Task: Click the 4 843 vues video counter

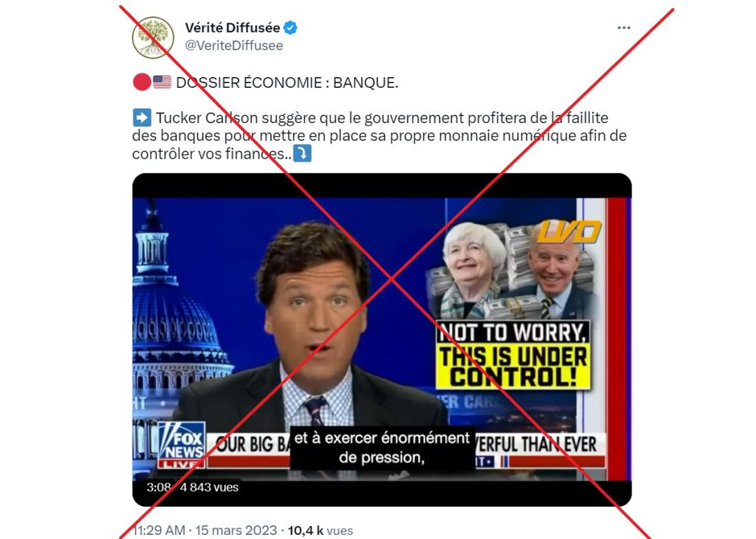Action: [209, 487]
